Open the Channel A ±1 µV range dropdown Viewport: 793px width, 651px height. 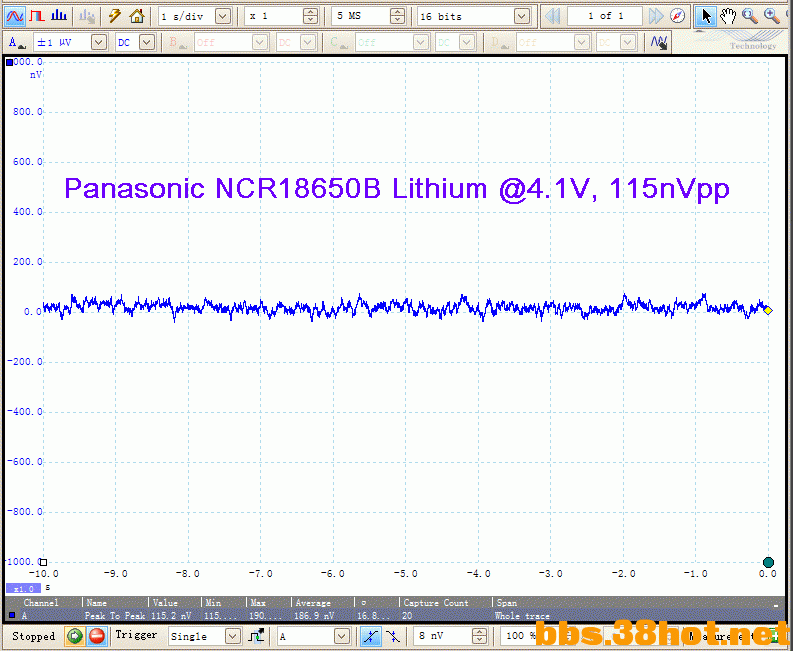(x=99, y=42)
